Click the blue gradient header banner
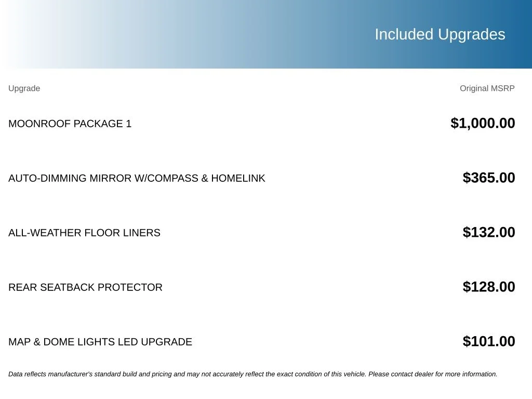The width and height of the screenshot is (532, 399). click(x=266, y=34)
